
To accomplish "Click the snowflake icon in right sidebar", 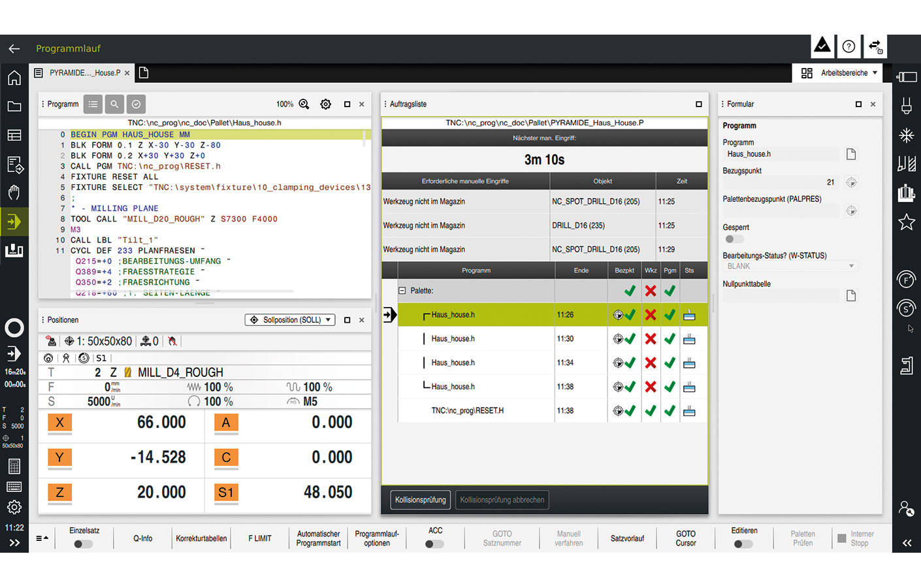I will 907,135.
